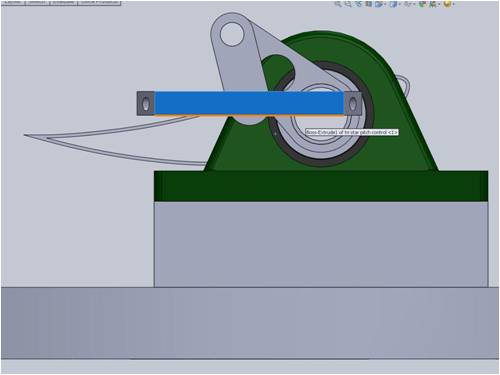500x375 pixels.
Task: Click the Previous View icon
Action: [358, 4]
